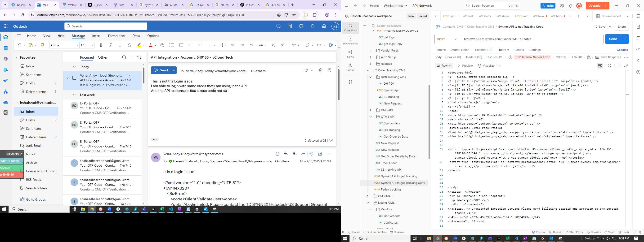The image size is (644, 242).
Task: Toggle bold formatting in Outlook ribbon
Action: point(101,45)
